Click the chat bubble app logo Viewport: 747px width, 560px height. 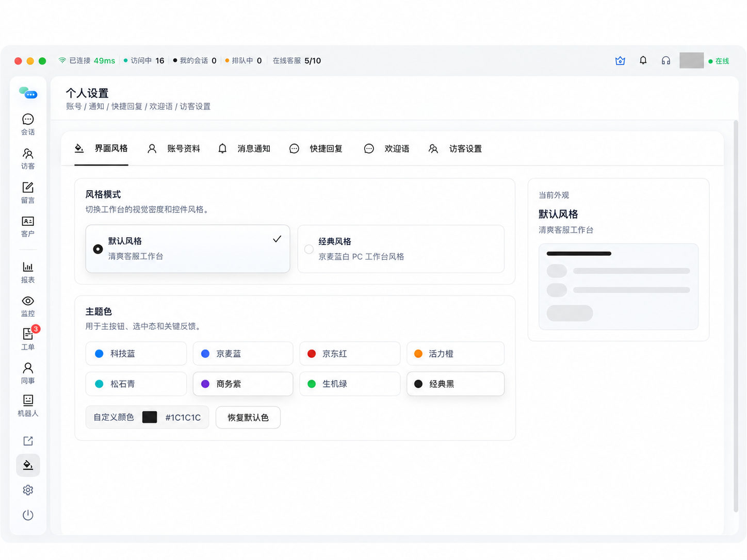pos(28,93)
